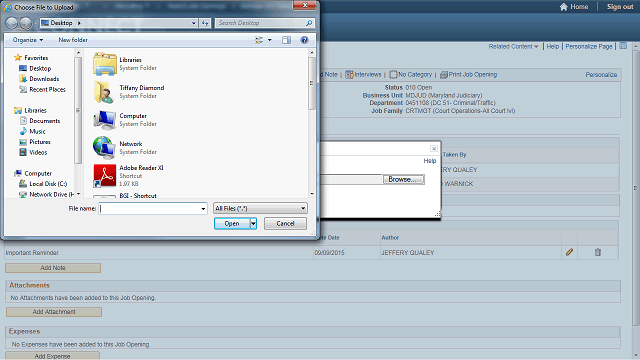Open the All Files type dropdown
This screenshot has width=640, height=360.
tap(260, 209)
